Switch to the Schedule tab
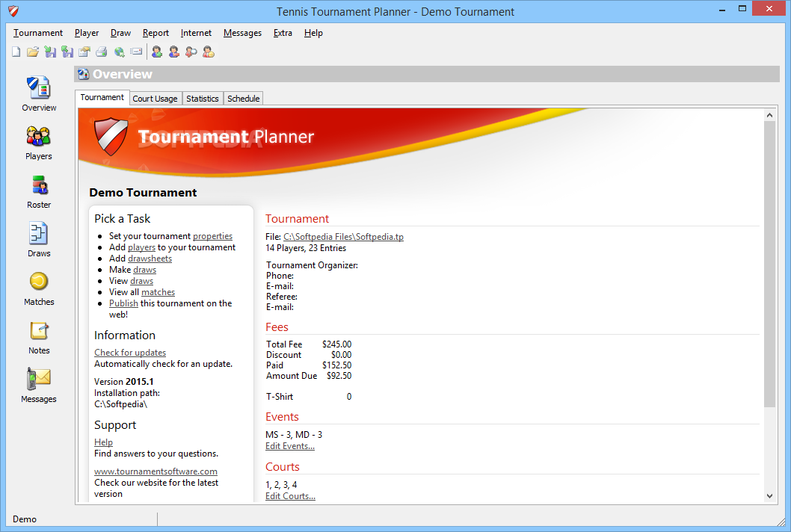The width and height of the screenshot is (791, 532). (x=243, y=99)
